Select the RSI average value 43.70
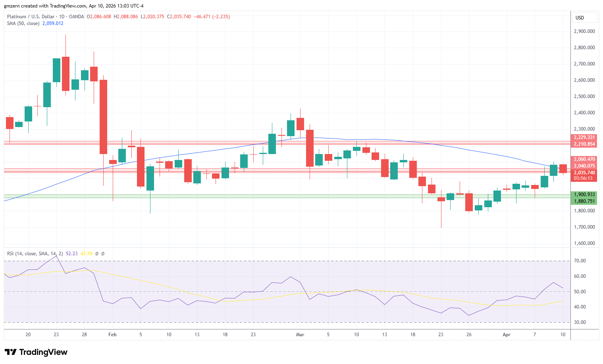Viewport: 603px width, 364px height. (x=86, y=254)
